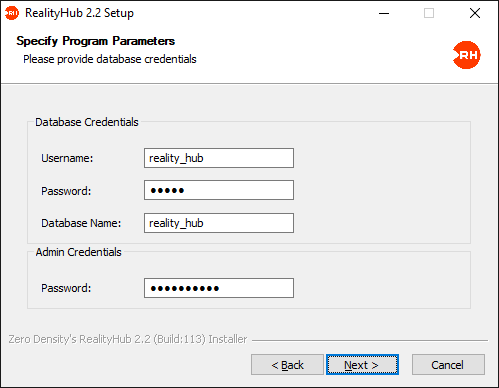This screenshot has height=388, width=499.
Task: Proceed by clicking Next button
Action: [x=362, y=365]
